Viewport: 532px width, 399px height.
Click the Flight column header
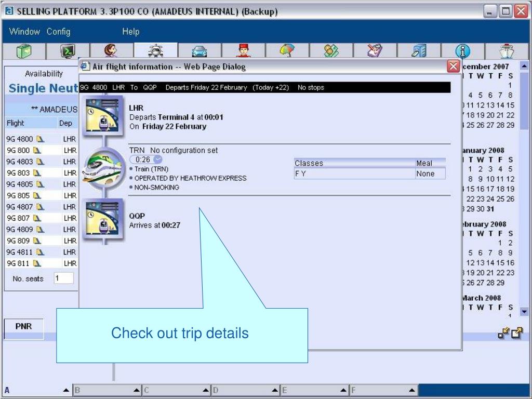(15, 123)
